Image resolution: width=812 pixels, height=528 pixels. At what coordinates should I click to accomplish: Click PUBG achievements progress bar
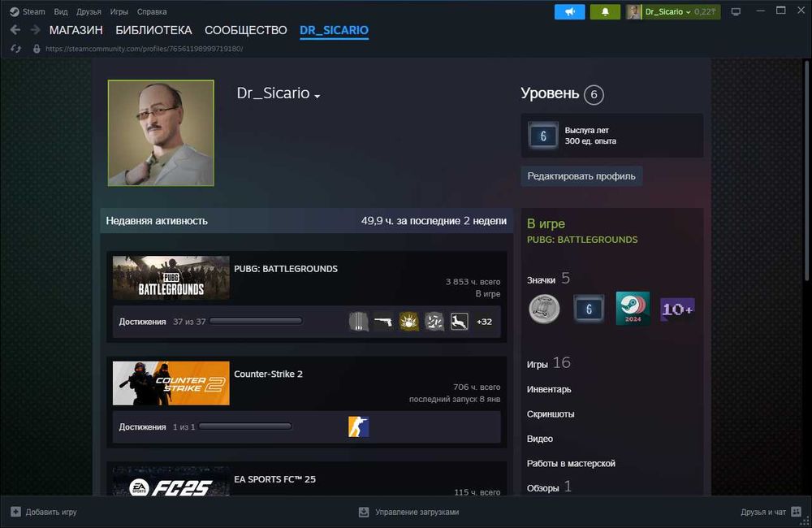tap(256, 321)
